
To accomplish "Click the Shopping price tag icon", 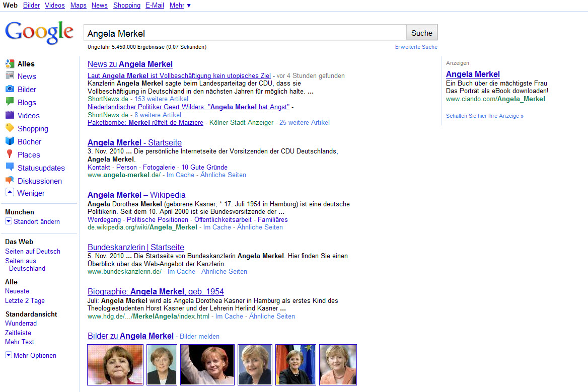I will [x=10, y=128].
